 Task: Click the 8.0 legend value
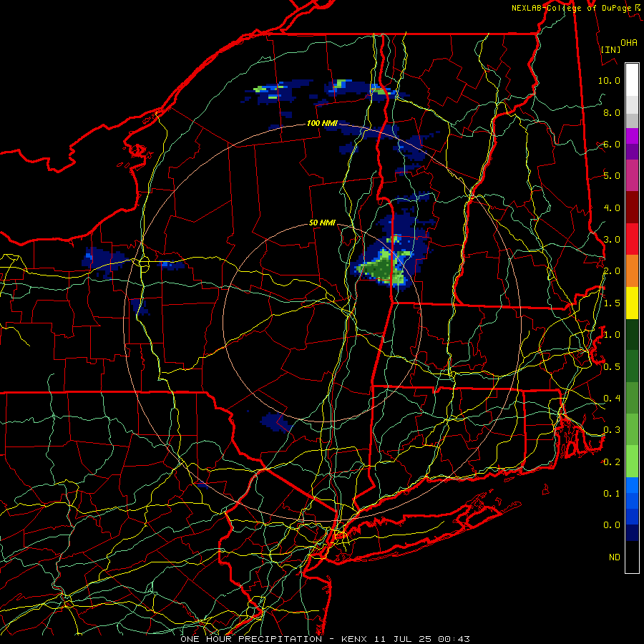tap(612, 112)
